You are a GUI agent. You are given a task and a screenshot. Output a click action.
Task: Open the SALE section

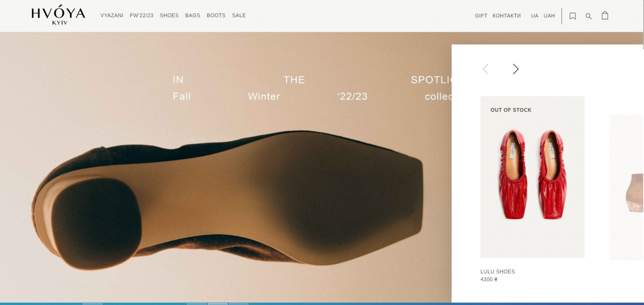point(239,15)
